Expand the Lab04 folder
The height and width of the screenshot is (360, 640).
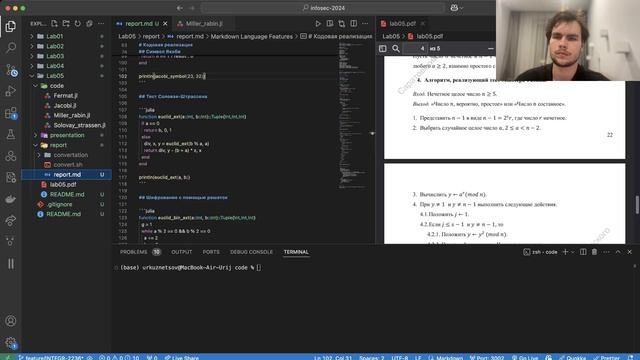[32, 66]
